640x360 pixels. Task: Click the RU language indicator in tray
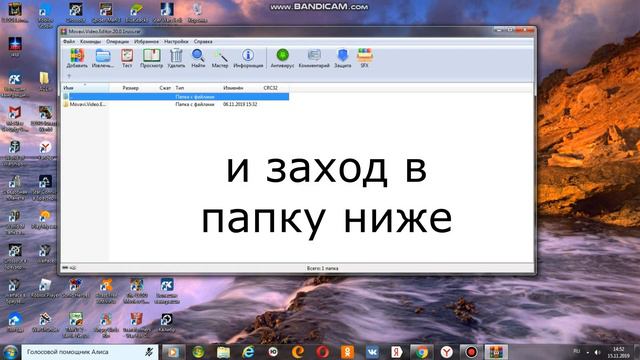pyautogui.click(x=576, y=351)
